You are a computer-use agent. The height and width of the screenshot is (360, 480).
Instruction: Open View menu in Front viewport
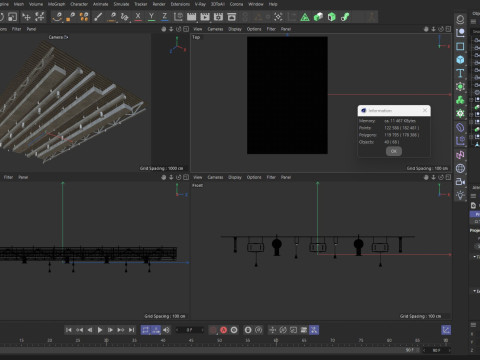coord(198,177)
